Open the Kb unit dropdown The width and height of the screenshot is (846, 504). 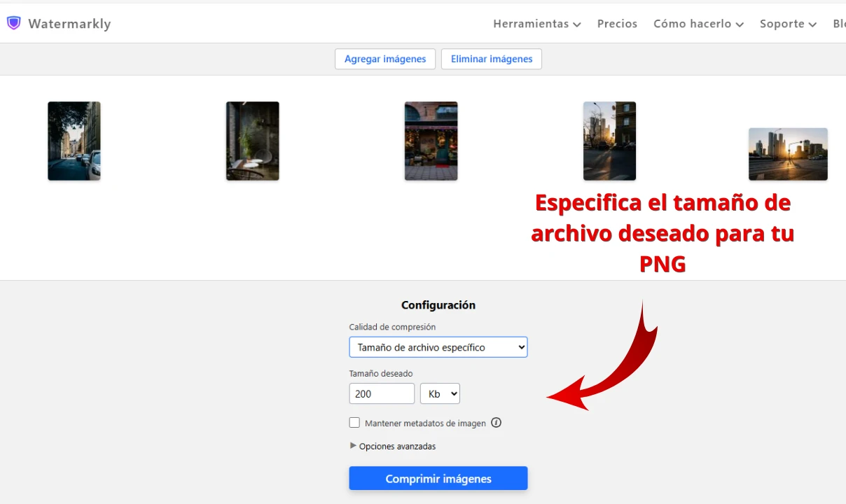tap(440, 393)
